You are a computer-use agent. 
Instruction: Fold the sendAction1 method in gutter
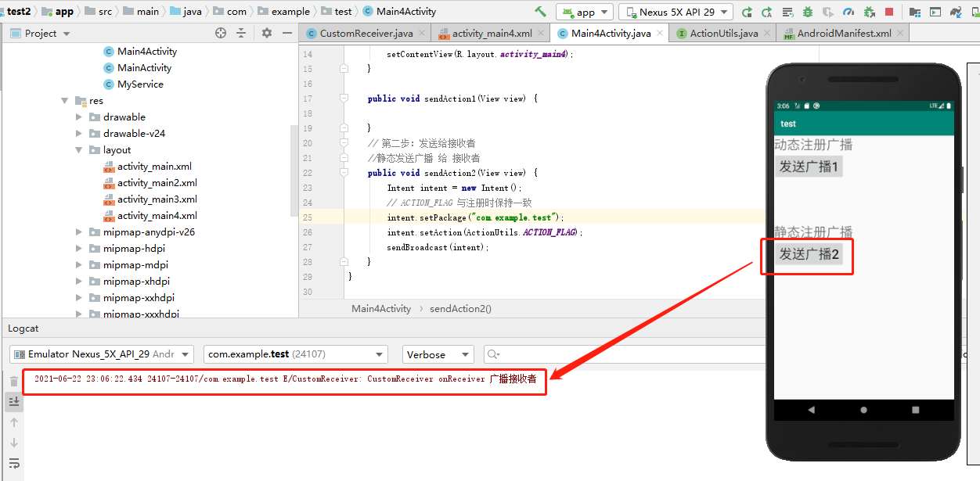[344, 99]
